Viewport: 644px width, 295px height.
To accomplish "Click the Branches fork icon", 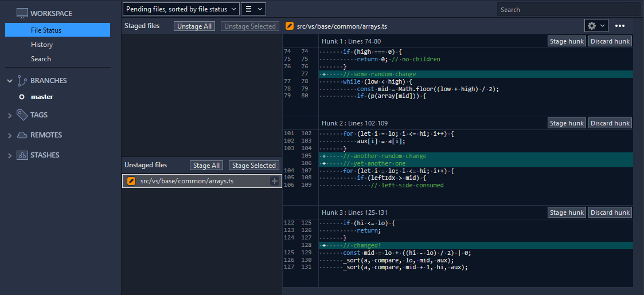I will pyautogui.click(x=22, y=81).
